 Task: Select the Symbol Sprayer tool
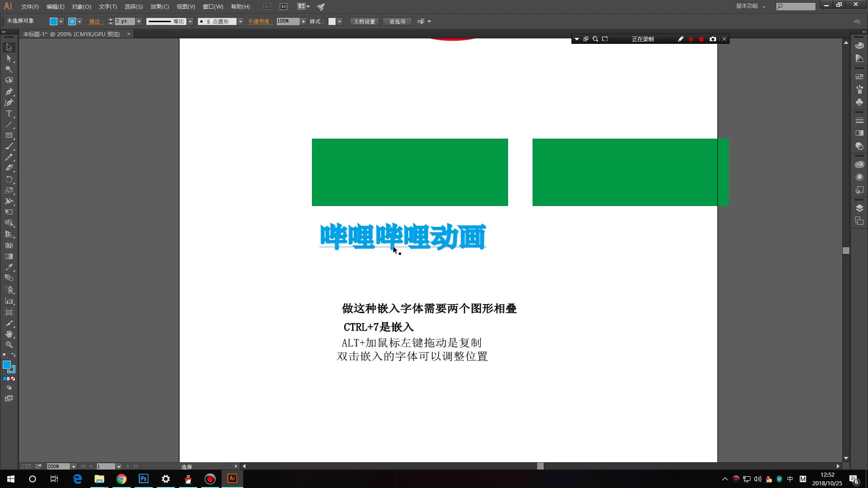point(9,290)
